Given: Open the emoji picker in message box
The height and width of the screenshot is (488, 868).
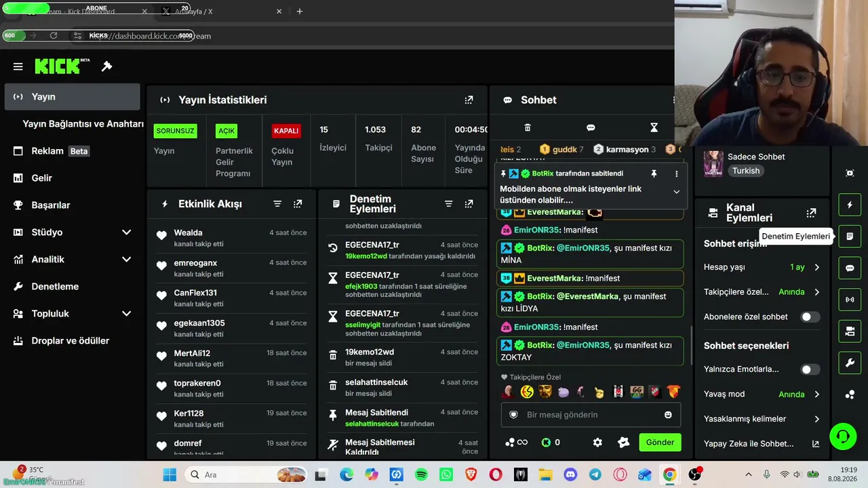Looking at the screenshot, I should point(668,415).
